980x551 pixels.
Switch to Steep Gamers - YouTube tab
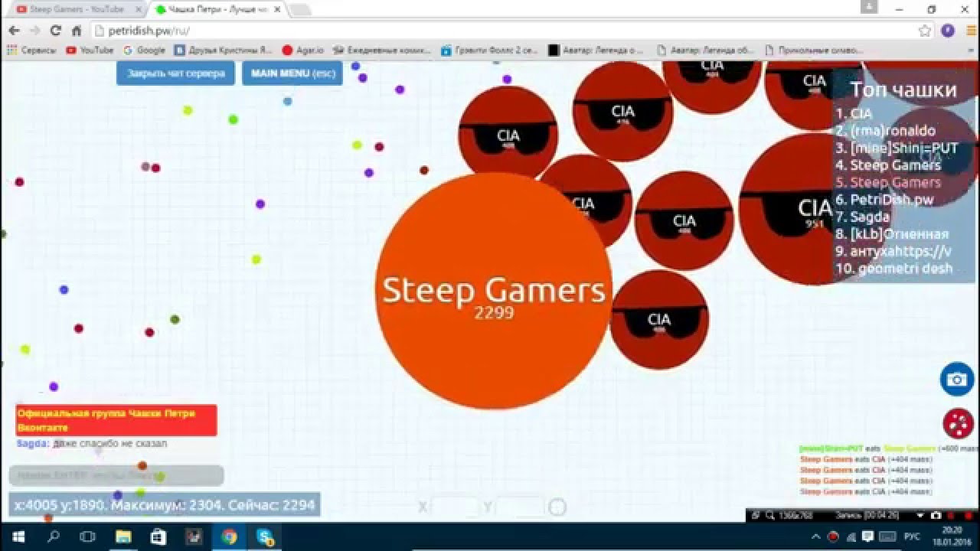75,9
